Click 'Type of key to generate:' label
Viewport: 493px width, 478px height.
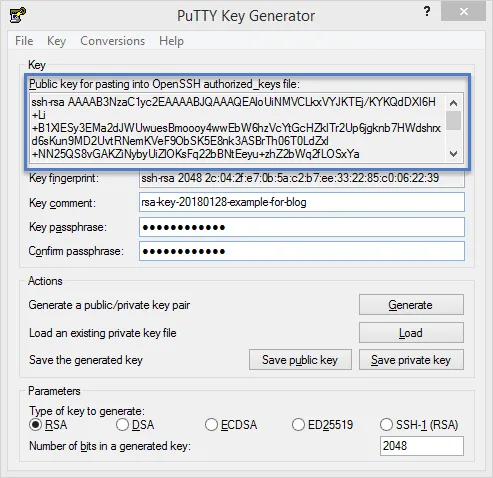(87, 411)
